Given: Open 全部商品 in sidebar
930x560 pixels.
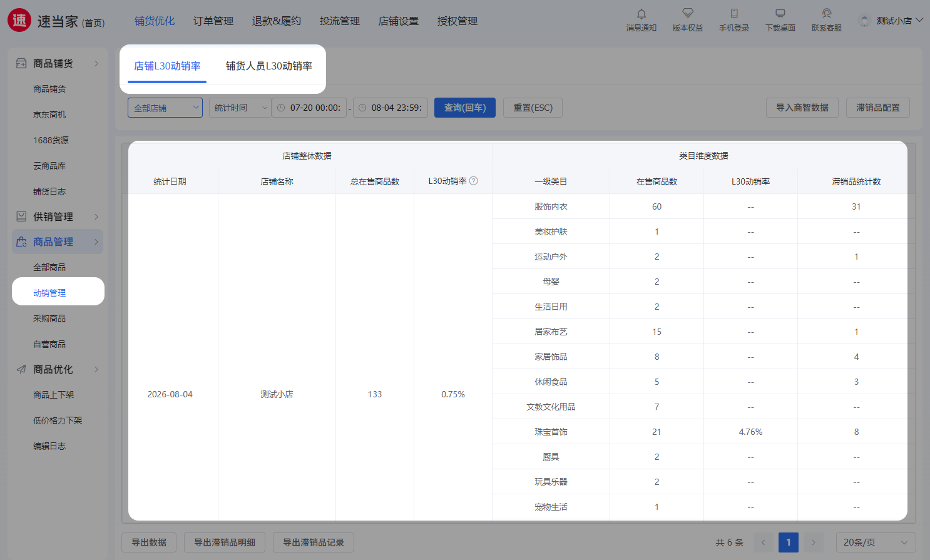Looking at the screenshot, I should pos(49,267).
